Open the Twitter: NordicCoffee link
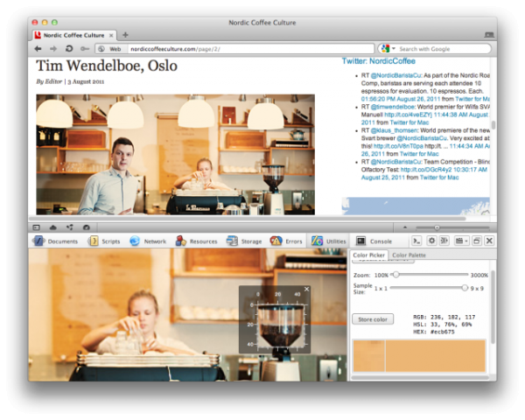Screen dimensions: 525x420 pos(380,62)
